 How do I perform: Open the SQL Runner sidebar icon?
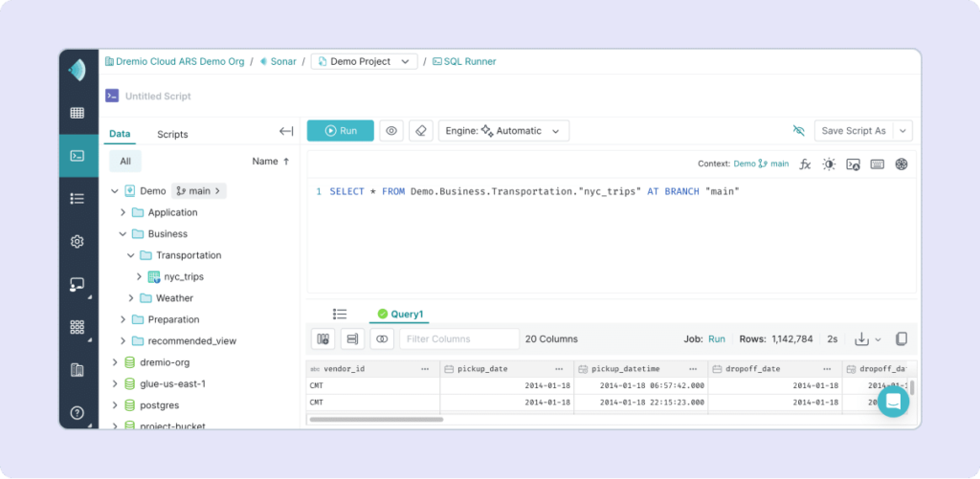(78, 156)
